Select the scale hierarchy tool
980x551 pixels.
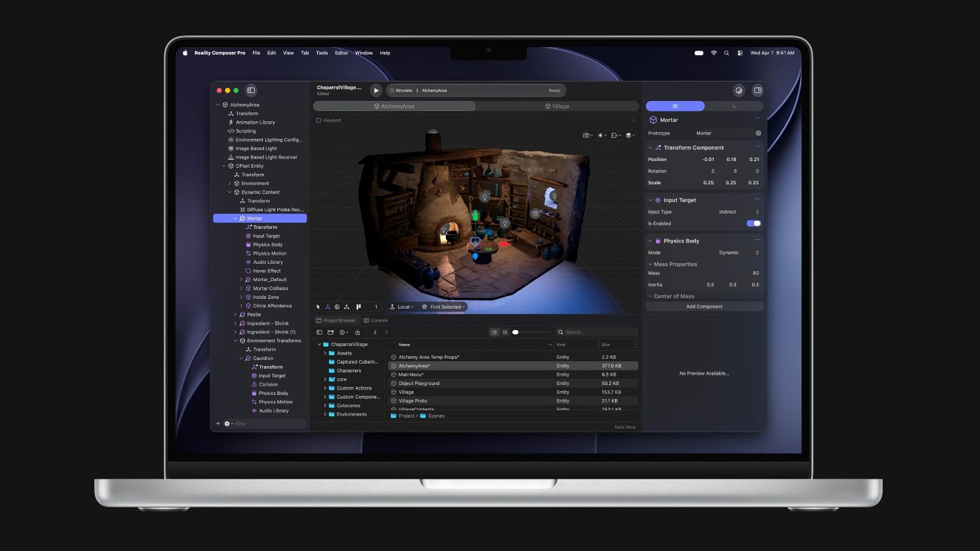tap(347, 307)
